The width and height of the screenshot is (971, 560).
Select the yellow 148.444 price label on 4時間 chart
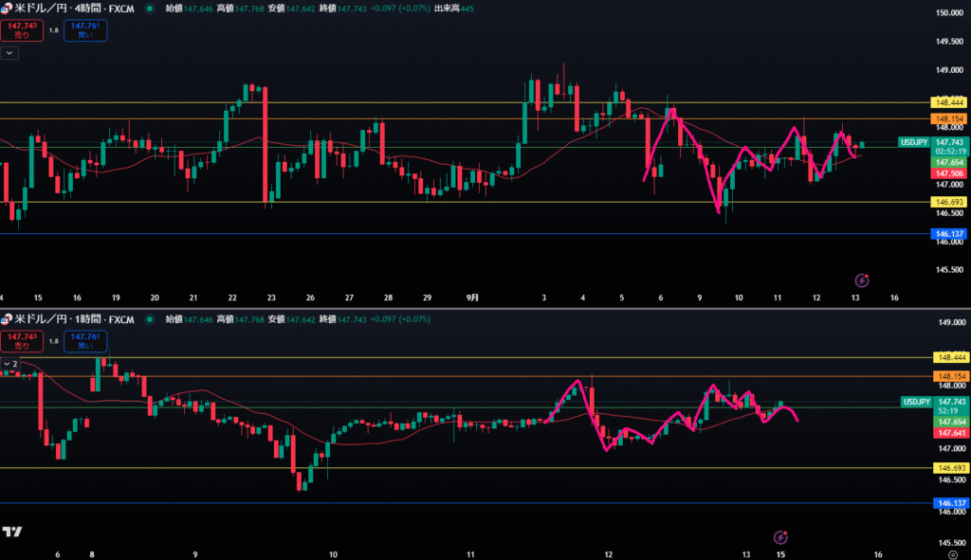948,102
